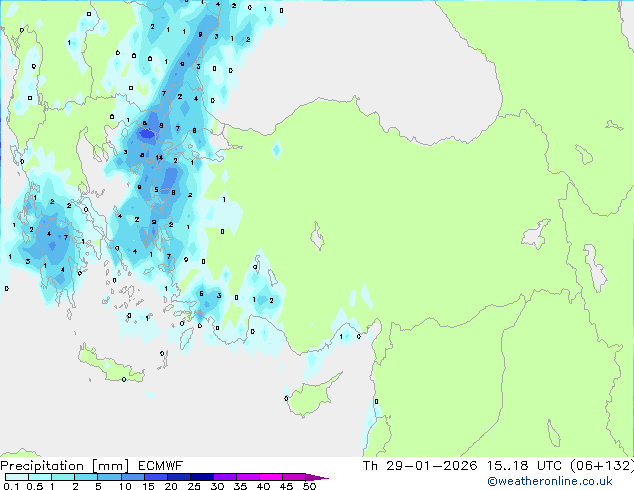Click the legend label '0.1'
This screenshot has height=490, width=634.
click(x=11, y=486)
